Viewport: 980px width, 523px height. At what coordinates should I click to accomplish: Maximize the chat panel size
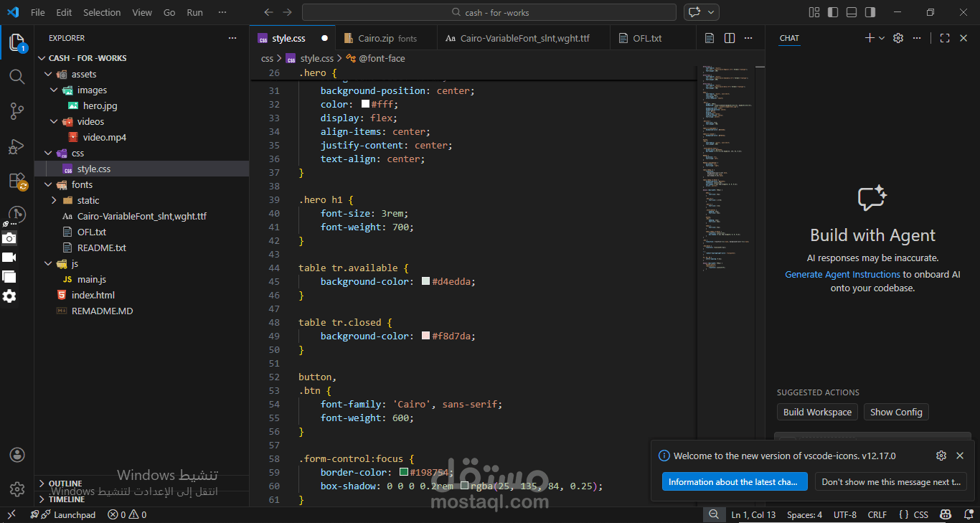(x=944, y=38)
